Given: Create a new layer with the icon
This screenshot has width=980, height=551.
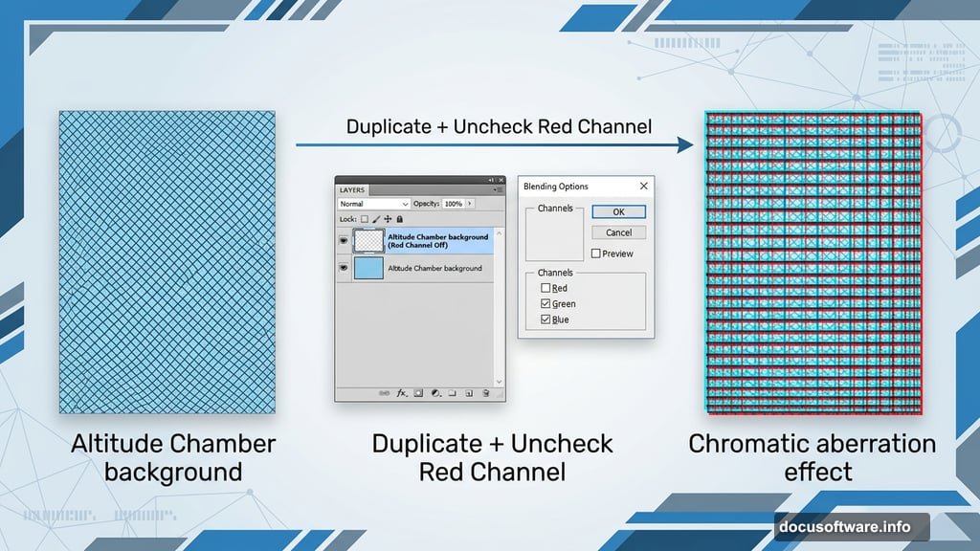Looking at the screenshot, I should point(469,392).
